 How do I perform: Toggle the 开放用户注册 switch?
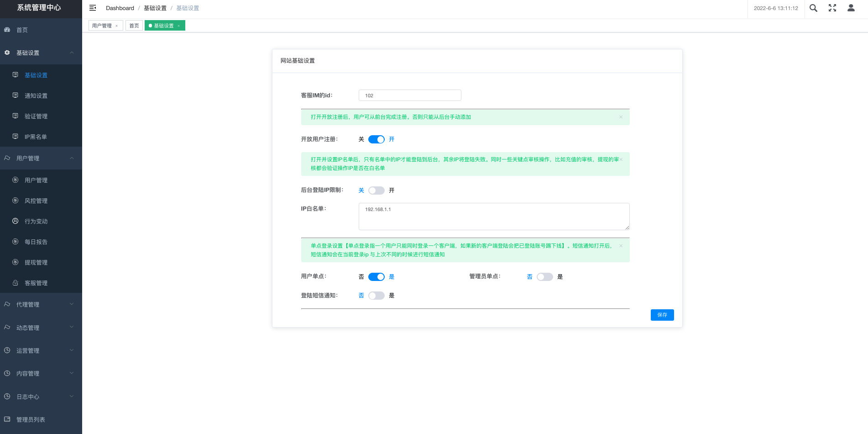[376, 139]
